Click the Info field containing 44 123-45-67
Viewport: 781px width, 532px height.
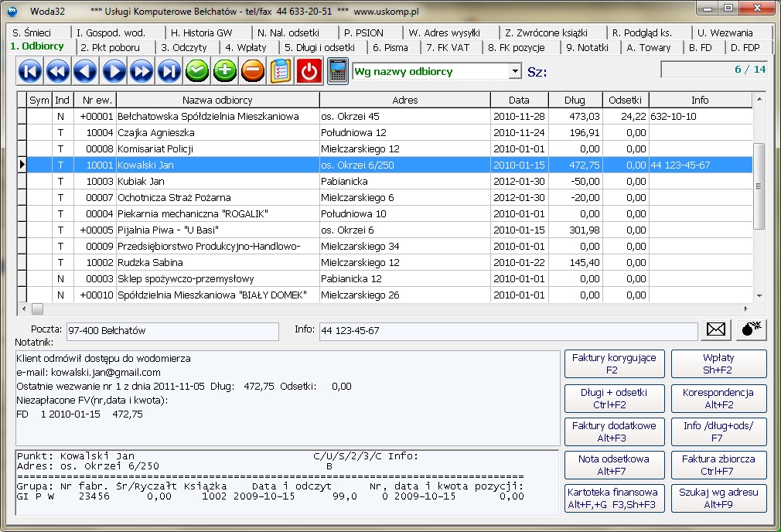[506, 331]
